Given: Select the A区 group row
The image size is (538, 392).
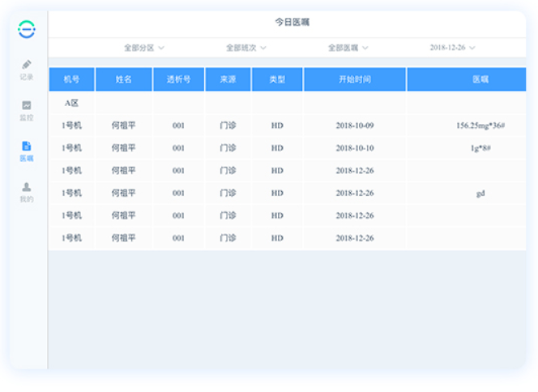Looking at the screenshot, I should tap(288, 103).
